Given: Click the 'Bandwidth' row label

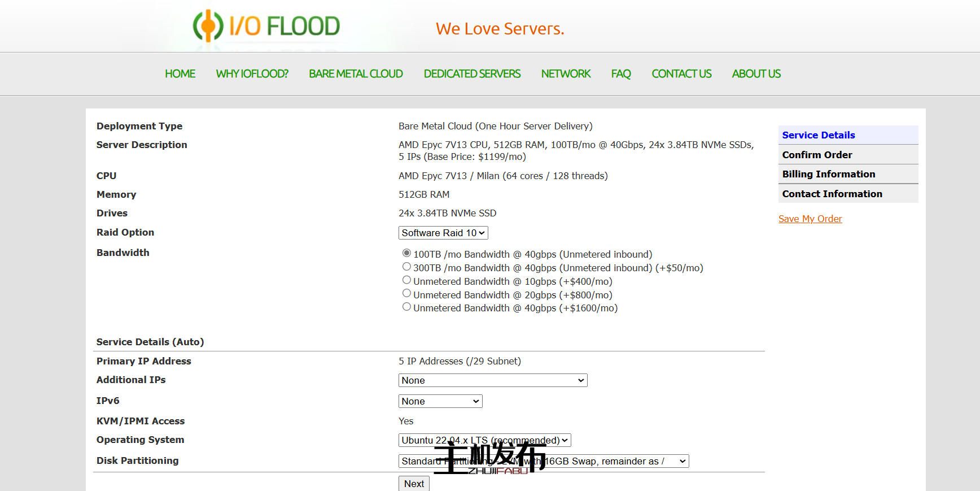Looking at the screenshot, I should click(123, 253).
